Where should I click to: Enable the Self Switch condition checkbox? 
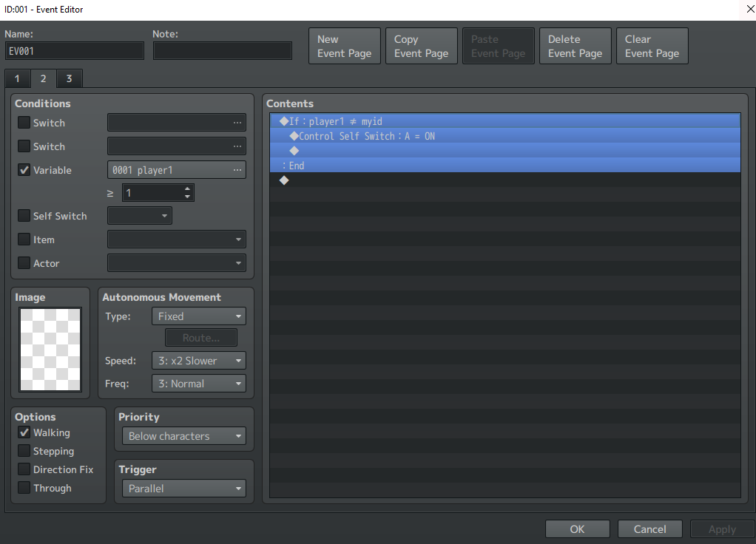click(24, 215)
